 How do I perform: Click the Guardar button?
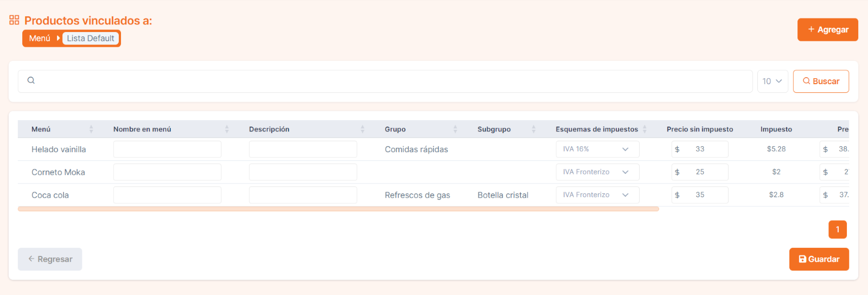click(x=819, y=259)
